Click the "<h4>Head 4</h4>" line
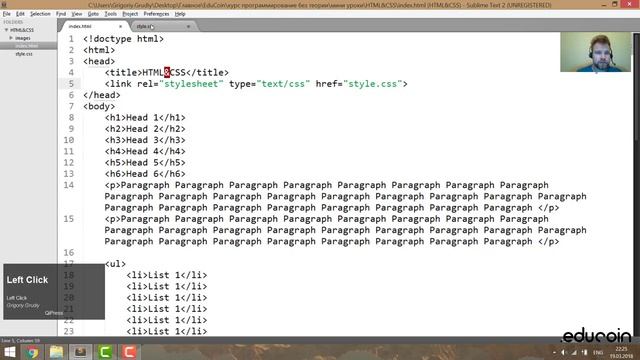640x360 pixels. pos(145,151)
